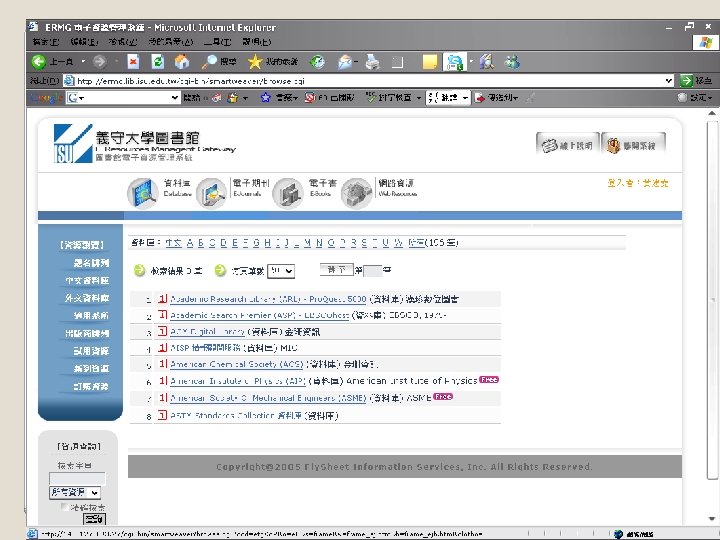720x540 pixels.
Task: Click the sidebar search keyword field
Action: (77, 479)
